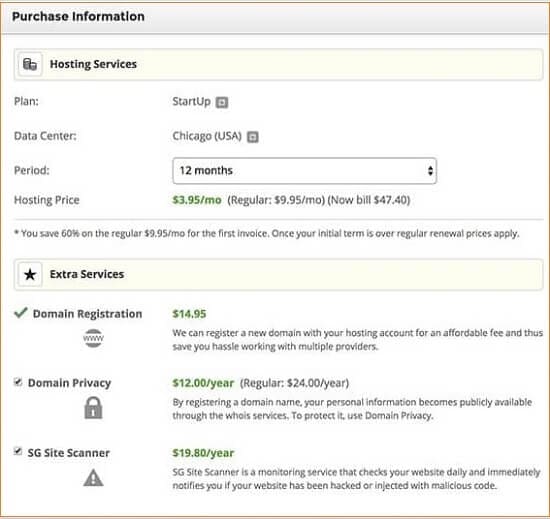Click the Hosting Services server icon
550x519 pixels.
(x=30, y=64)
